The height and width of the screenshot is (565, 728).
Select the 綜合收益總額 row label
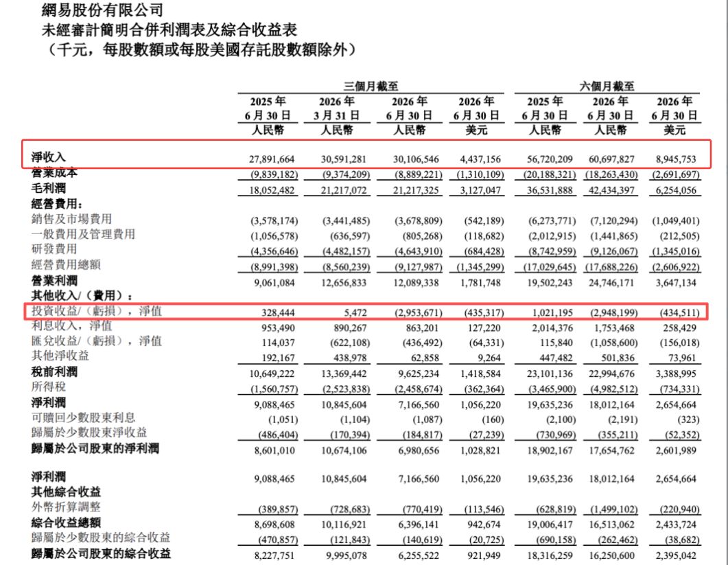click(65, 522)
